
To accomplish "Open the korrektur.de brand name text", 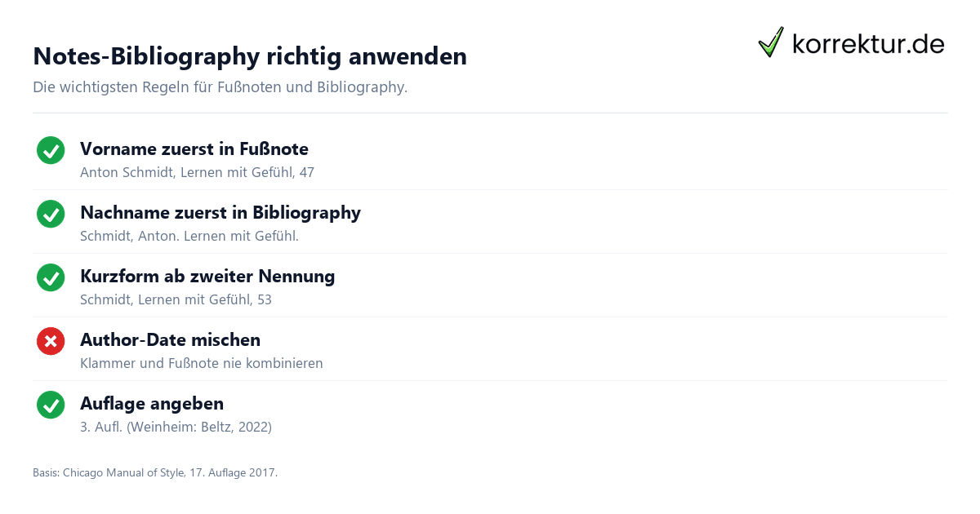I will click(x=868, y=43).
